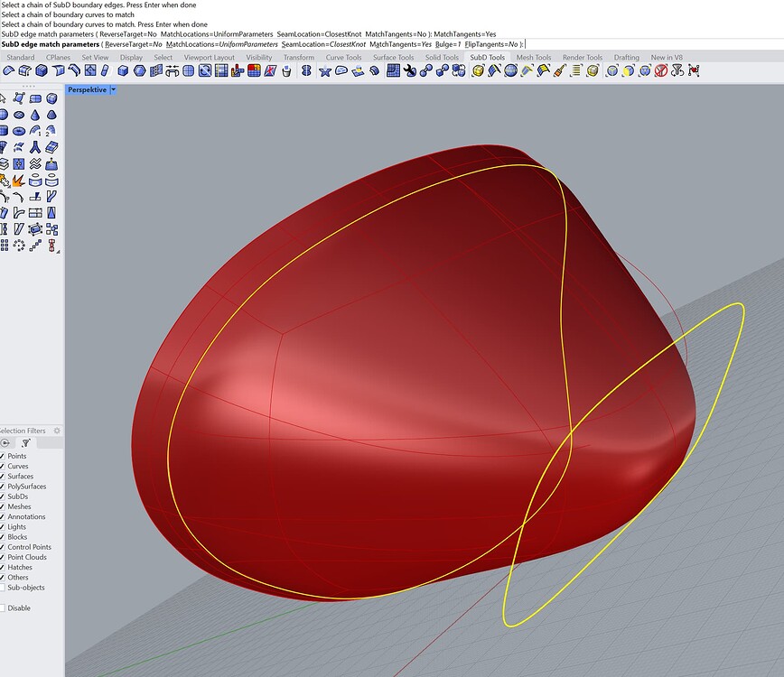Image resolution: width=784 pixels, height=677 pixels.
Task: Select the SubD Cone tool
Action: (35, 115)
